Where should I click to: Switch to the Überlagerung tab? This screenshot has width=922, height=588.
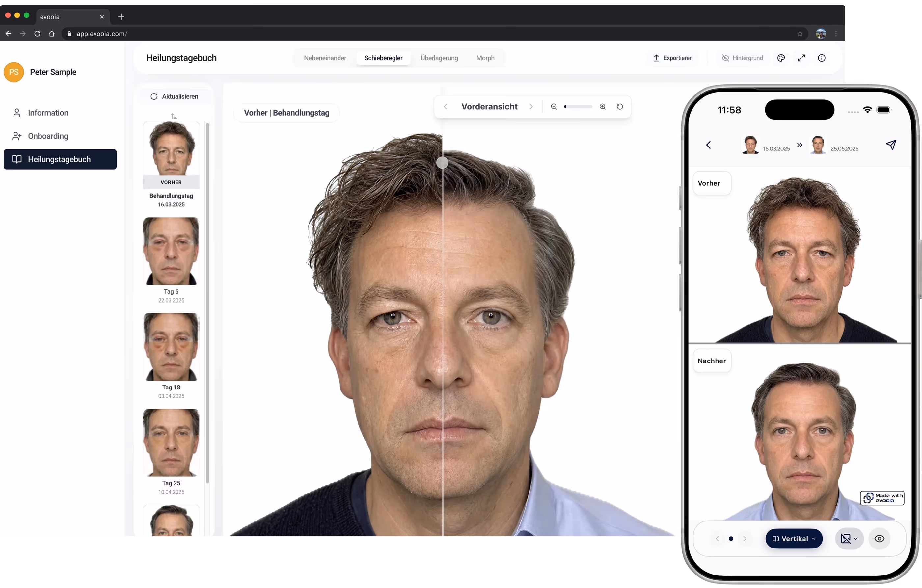[x=439, y=58]
